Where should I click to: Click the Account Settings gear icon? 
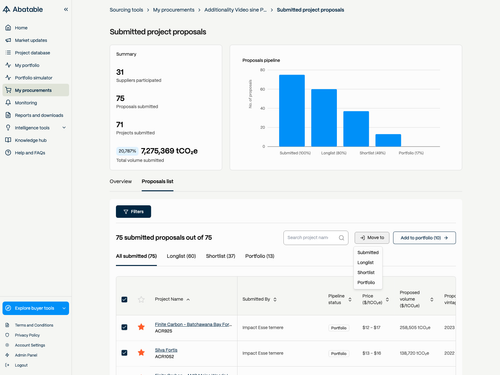[x=7, y=345]
